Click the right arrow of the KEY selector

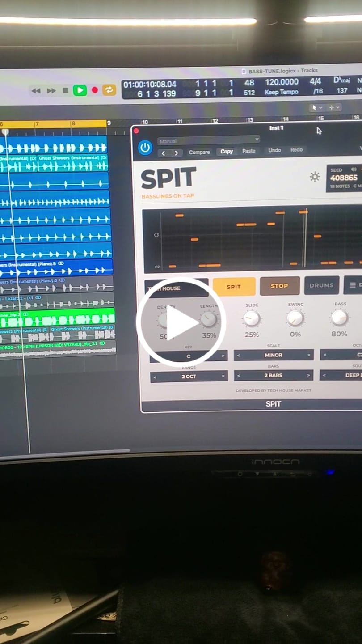(223, 356)
